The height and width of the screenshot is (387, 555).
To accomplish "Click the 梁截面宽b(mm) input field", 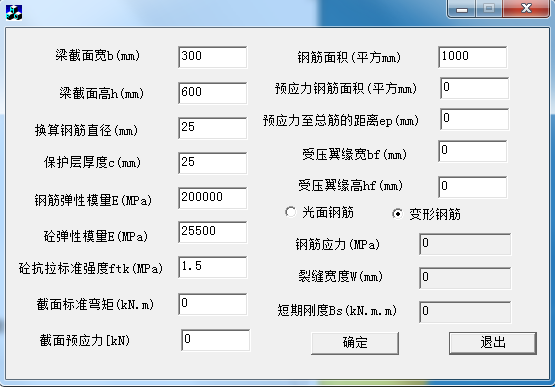I will (213, 57).
